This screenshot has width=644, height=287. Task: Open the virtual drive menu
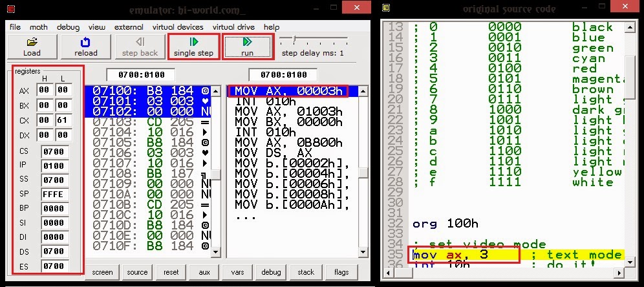click(233, 27)
